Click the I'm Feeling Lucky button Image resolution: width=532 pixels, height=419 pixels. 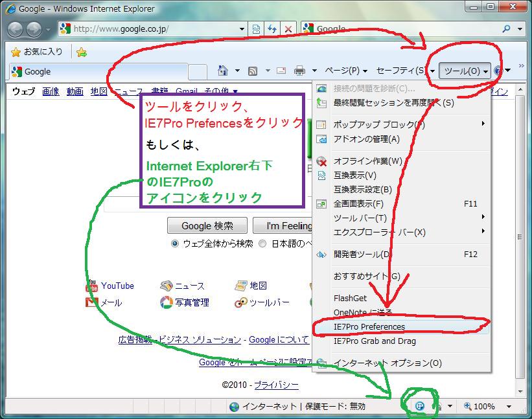click(283, 226)
